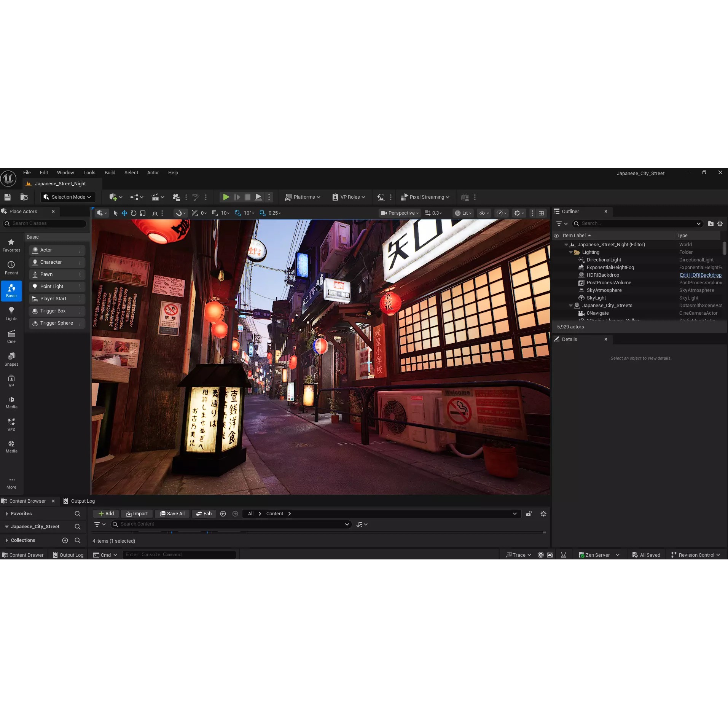Viewport: 728px width, 728px height.
Task: Click the Edit HDRIBackdrop link in Outliner
Action: tap(701, 275)
